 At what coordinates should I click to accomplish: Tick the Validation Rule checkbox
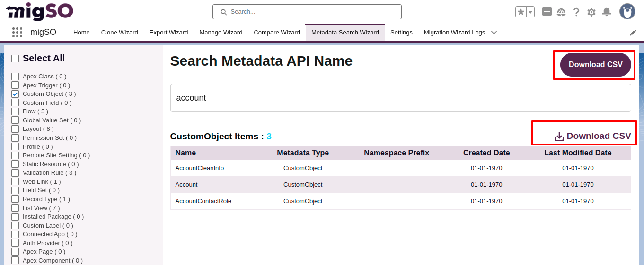point(15,173)
